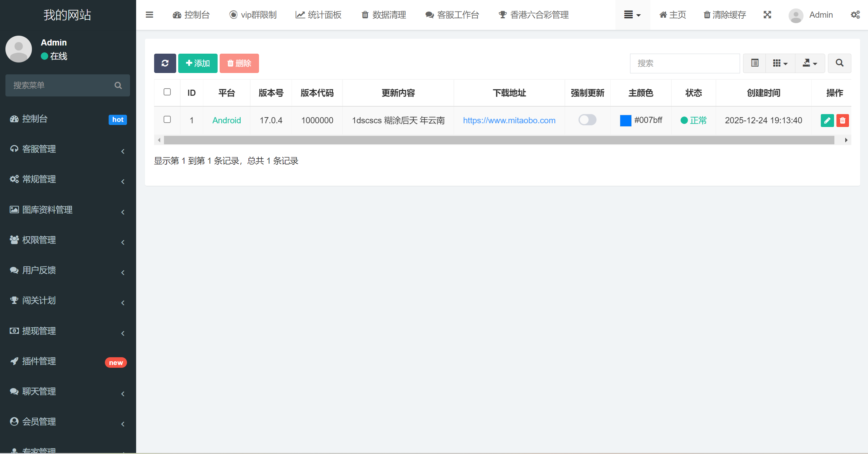
Task: Open the export data dropdown
Action: click(x=810, y=63)
